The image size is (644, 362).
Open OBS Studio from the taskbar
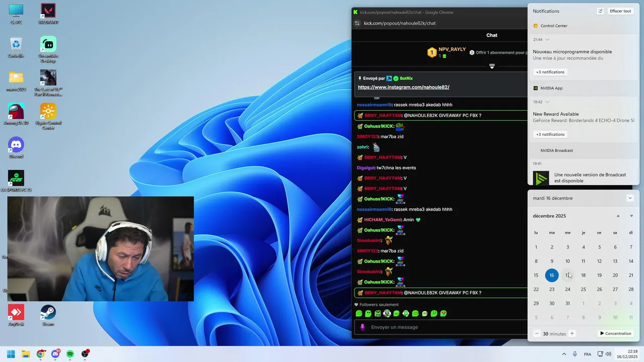click(x=85, y=354)
